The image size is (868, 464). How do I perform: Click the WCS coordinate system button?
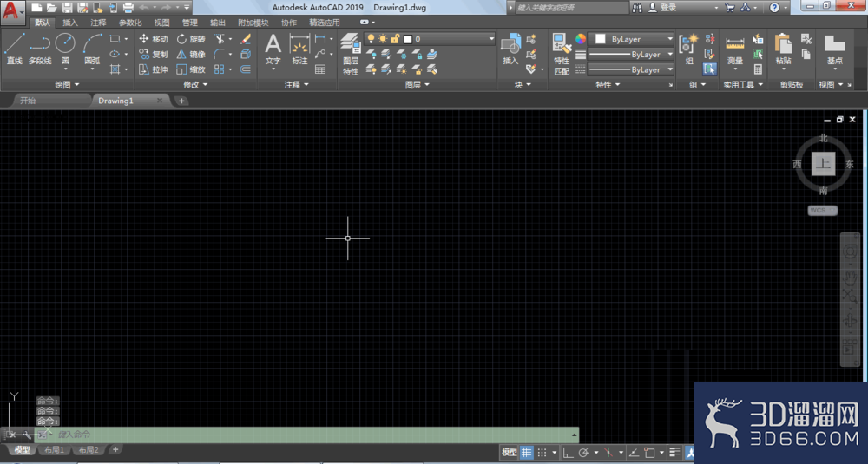(822, 210)
